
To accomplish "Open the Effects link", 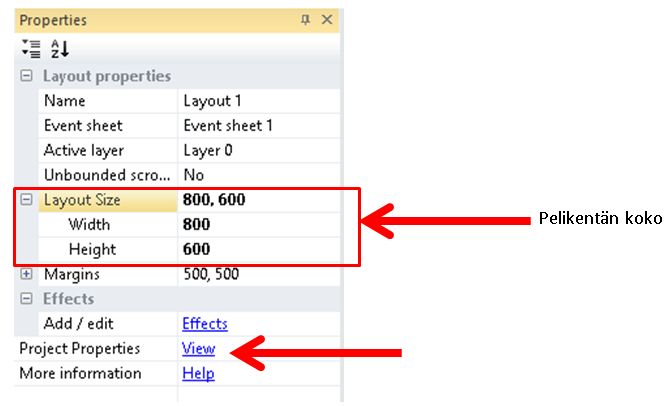I will (x=204, y=324).
